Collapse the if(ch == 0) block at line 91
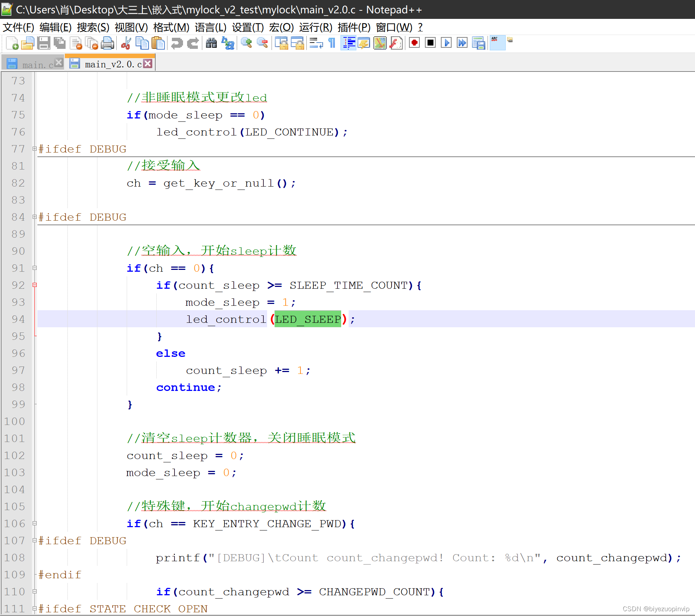Screen dimensions: 695x616 [x=34, y=268]
